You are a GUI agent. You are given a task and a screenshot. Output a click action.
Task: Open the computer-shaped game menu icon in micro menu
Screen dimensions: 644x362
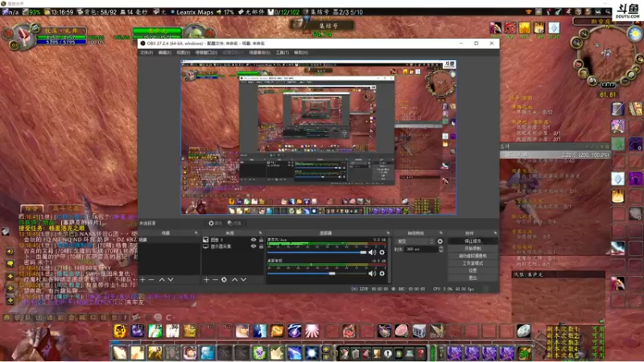(410, 353)
